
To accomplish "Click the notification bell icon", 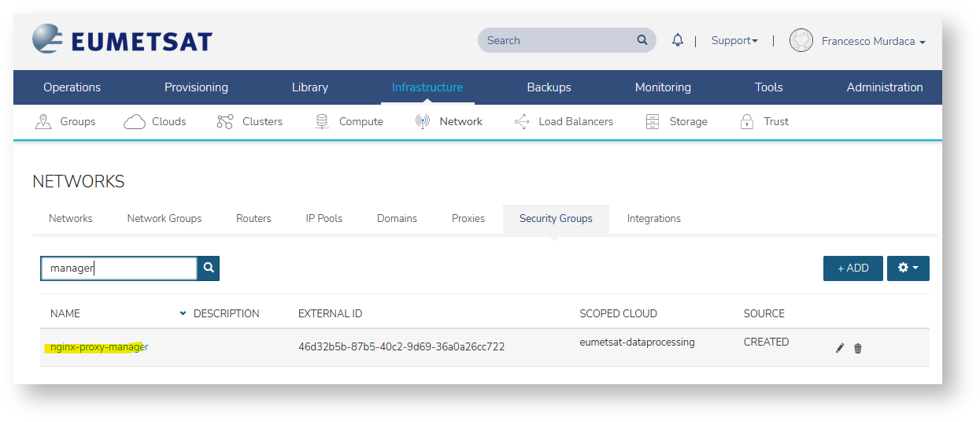I will click(x=677, y=40).
